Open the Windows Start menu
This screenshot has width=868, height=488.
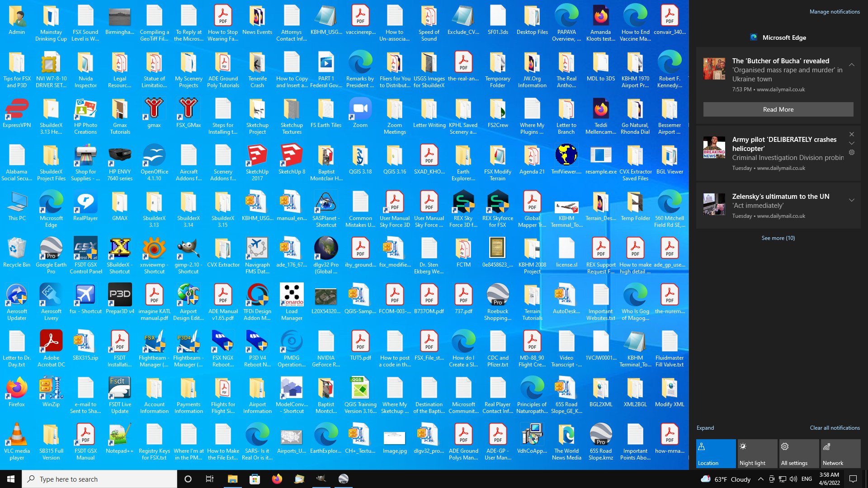11,479
